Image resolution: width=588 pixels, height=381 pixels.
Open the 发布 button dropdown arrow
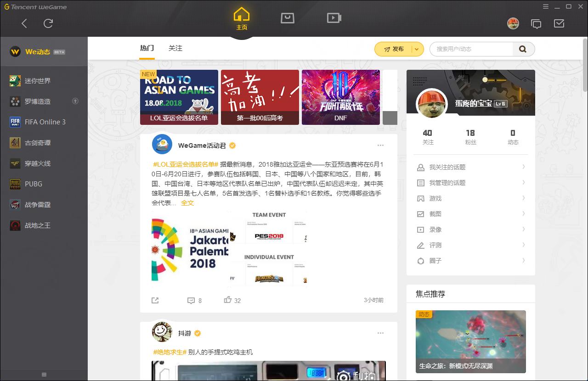[417, 49]
